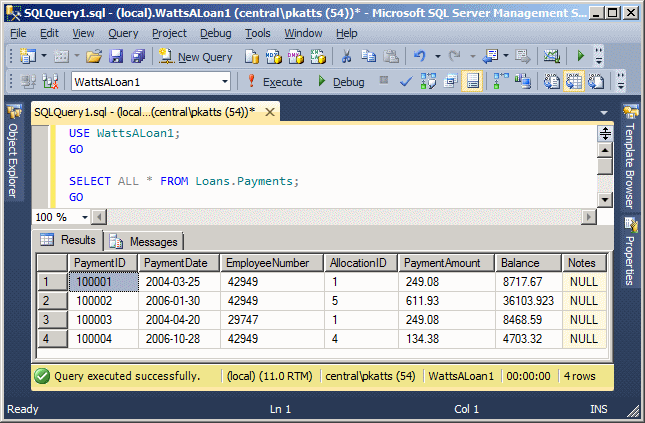Open the Properties side panel
Image resolution: width=645 pixels, height=423 pixels.
click(630, 252)
